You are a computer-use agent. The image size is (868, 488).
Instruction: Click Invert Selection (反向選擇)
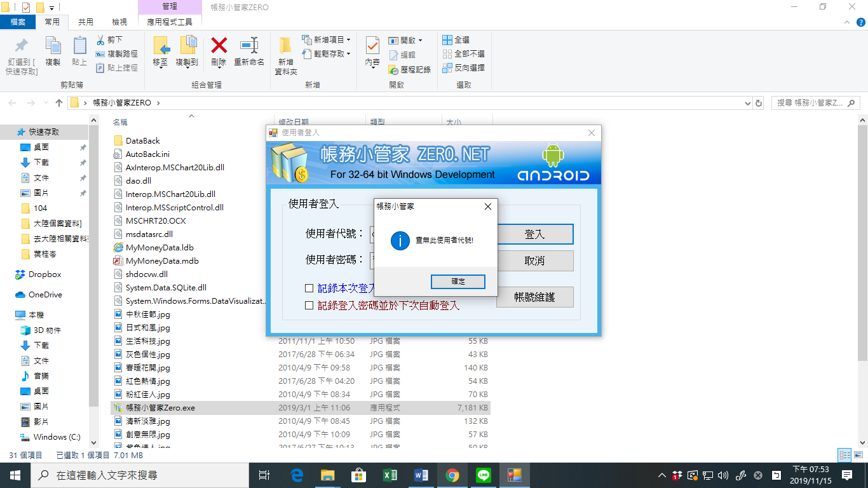tap(463, 67)
